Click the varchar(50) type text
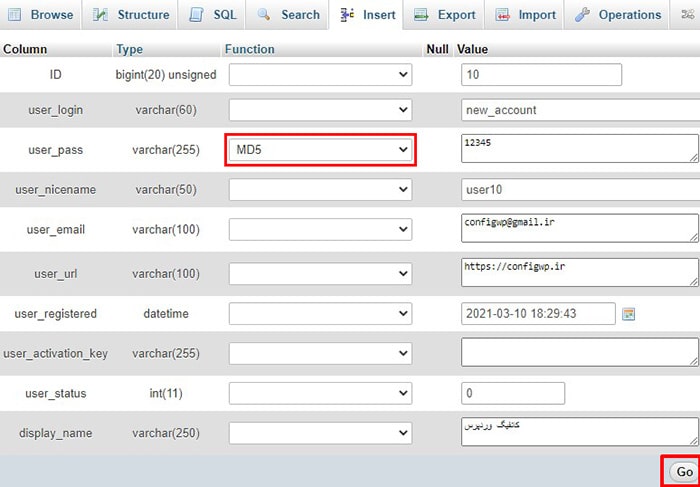 click(x=166, y=190)
